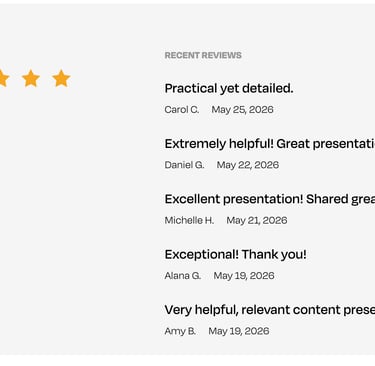375x366 pixels.
Task: Select reviewer name Amy B.
Action: (180, 331)
